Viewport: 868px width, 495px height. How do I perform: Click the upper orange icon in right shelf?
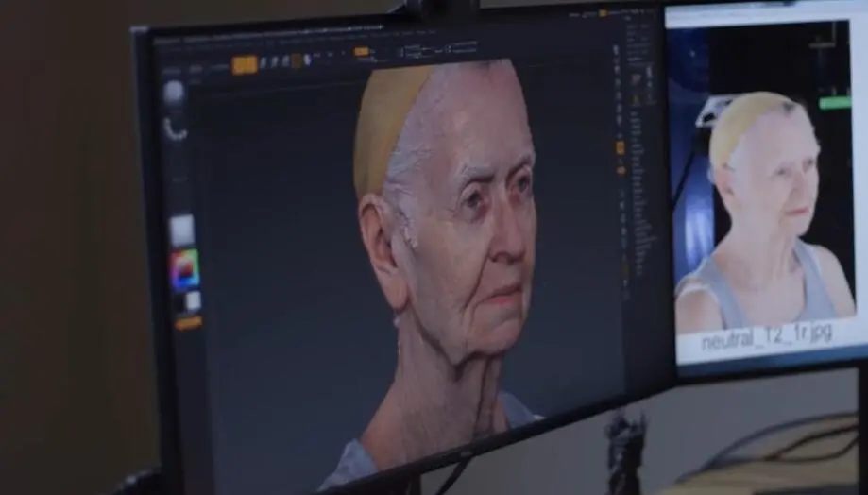[x=621, y=146]
